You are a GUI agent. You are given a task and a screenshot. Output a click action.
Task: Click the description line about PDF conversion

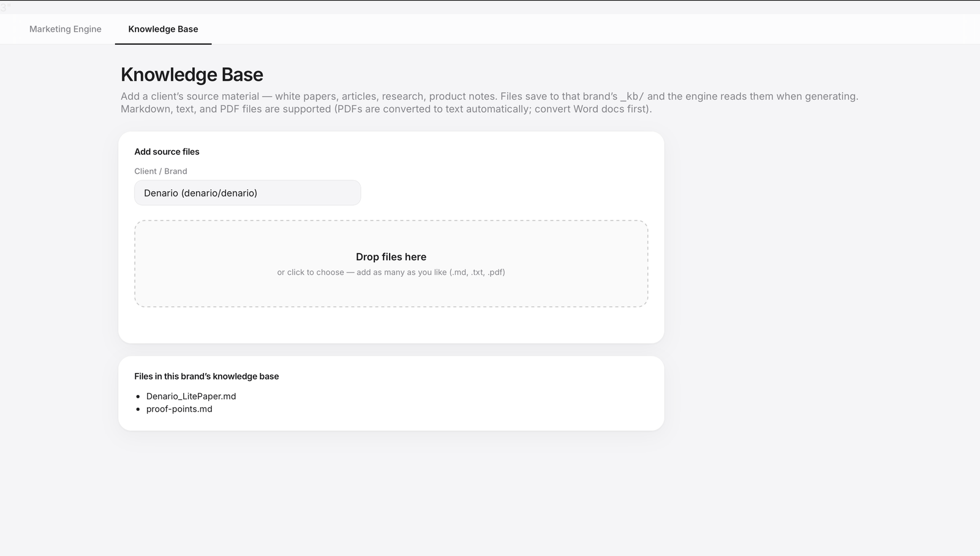(386, 109)
